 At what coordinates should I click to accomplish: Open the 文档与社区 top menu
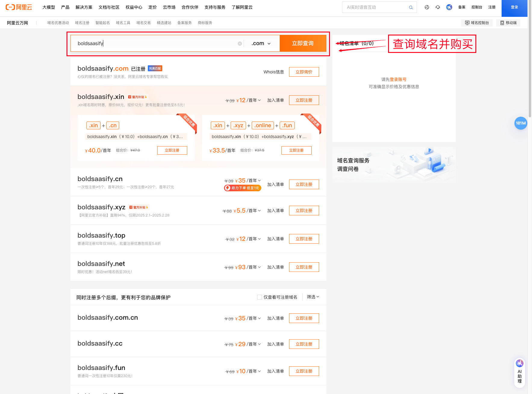pos(109,7)
